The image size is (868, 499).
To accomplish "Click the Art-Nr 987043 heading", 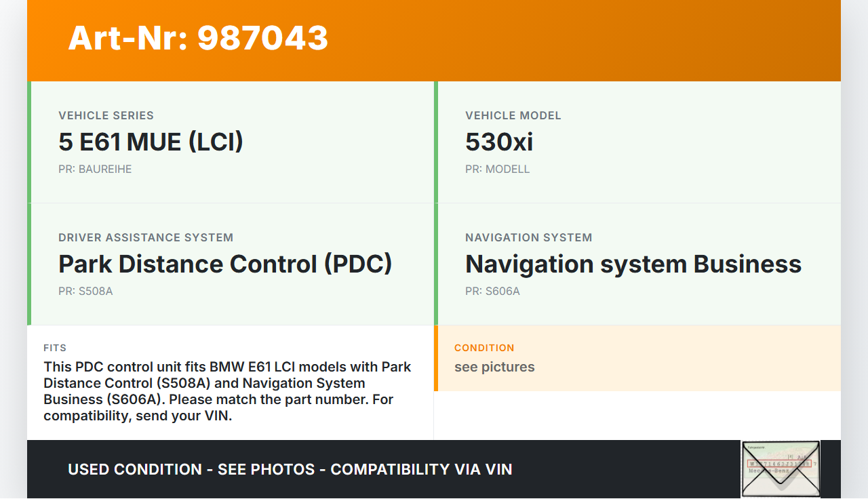I will [x=198, y=38].
